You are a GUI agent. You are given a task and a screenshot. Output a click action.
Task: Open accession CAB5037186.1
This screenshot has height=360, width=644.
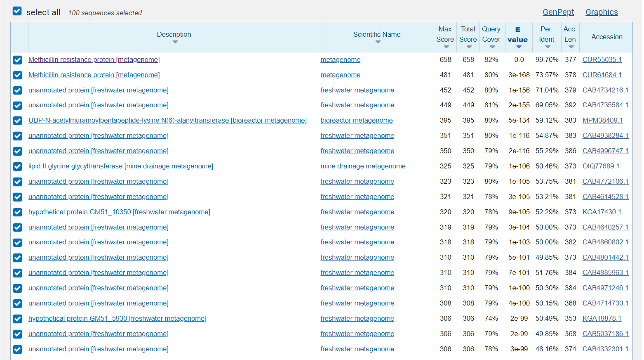(606, 334)
